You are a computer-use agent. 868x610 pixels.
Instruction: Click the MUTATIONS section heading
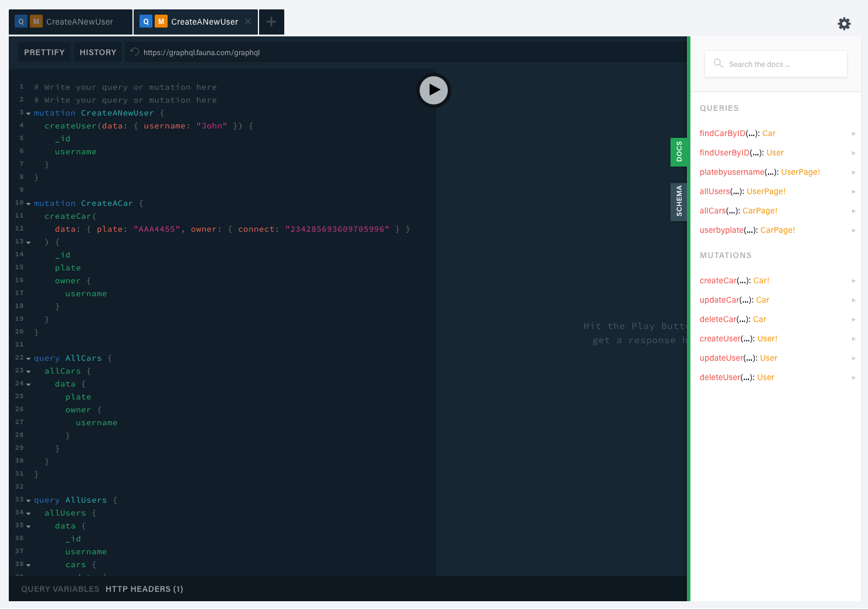[x=726, y=255]
